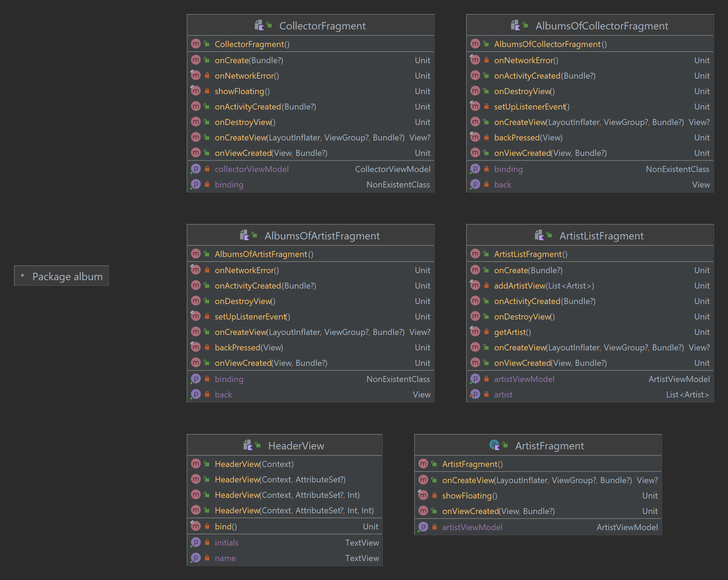Click the Kotlin class icon beside ArtistListFragment title
Image resolution: width=728 pixels, height=580 pixels.
540,235
